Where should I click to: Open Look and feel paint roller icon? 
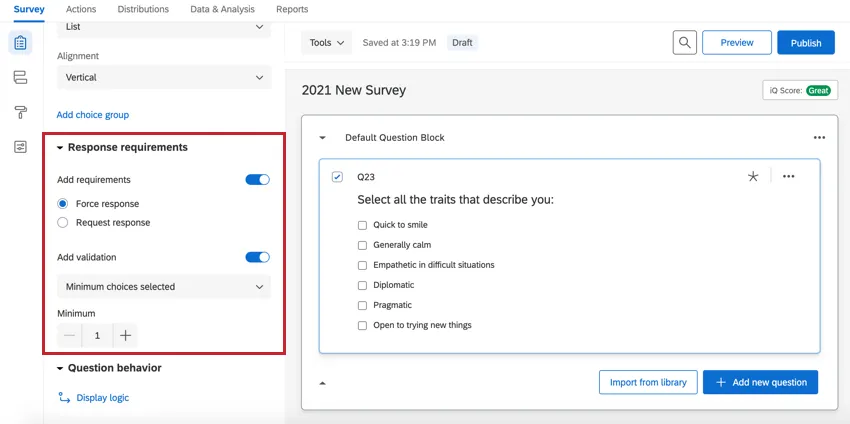click(21, 111)
